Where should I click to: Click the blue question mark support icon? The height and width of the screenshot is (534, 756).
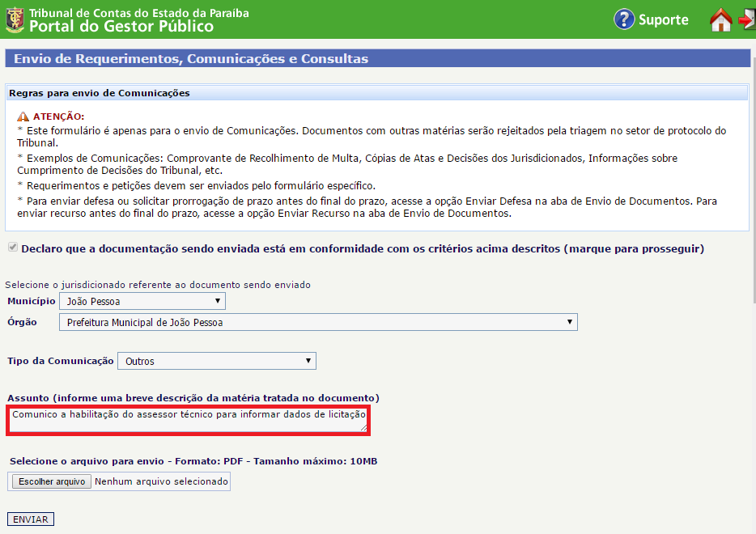coord(623,19)
